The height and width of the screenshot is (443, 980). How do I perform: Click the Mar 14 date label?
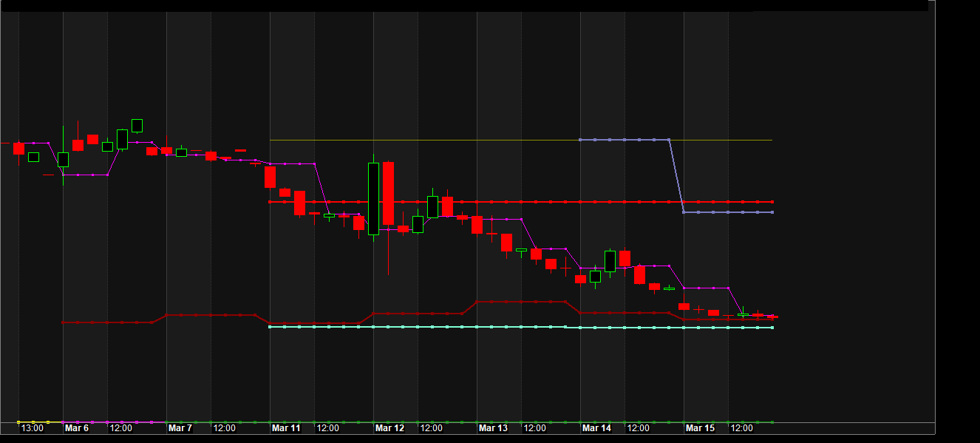[596, 428]
